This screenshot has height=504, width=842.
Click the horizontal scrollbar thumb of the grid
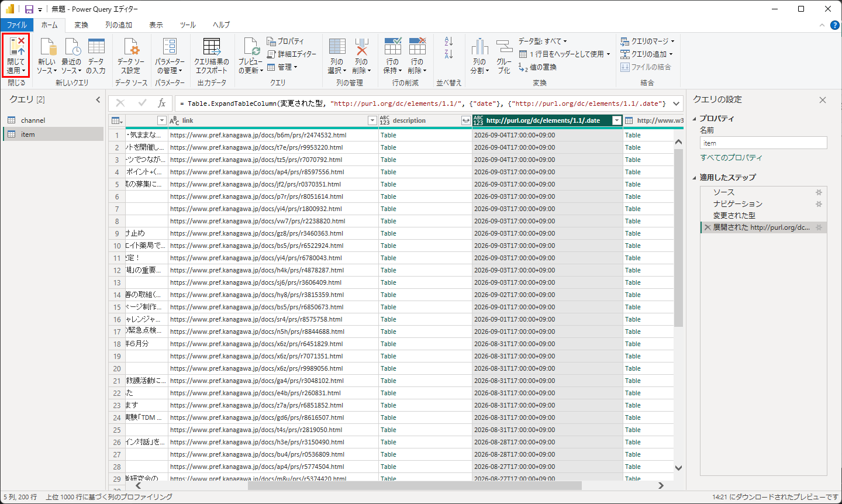point(415,485)
